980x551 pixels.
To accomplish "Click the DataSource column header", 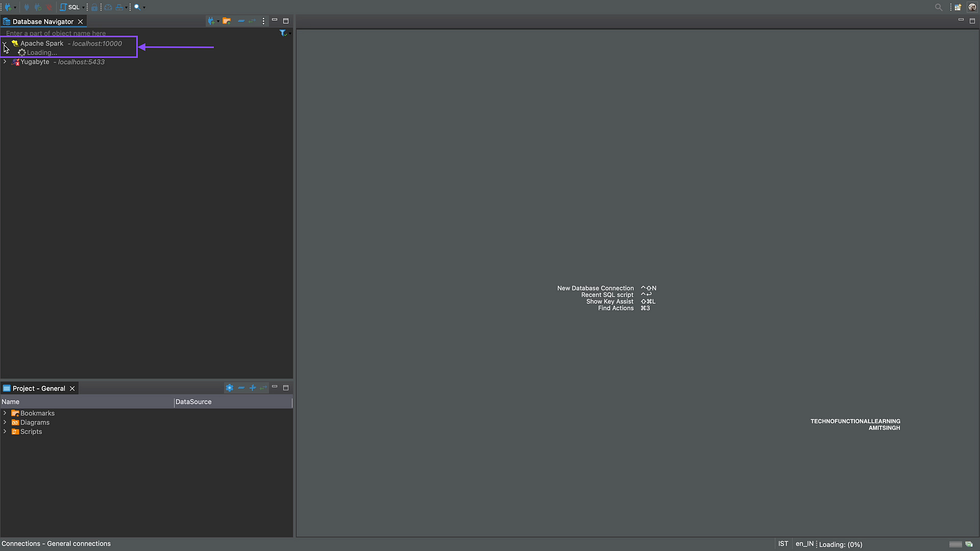I will coord(194,402).
